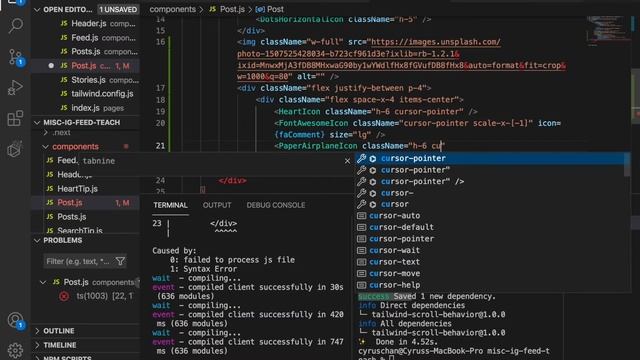The height and width of the screenshot is (360, 640).
Task: Select the cursor-wait suggestion
Action: pos(490,250)
